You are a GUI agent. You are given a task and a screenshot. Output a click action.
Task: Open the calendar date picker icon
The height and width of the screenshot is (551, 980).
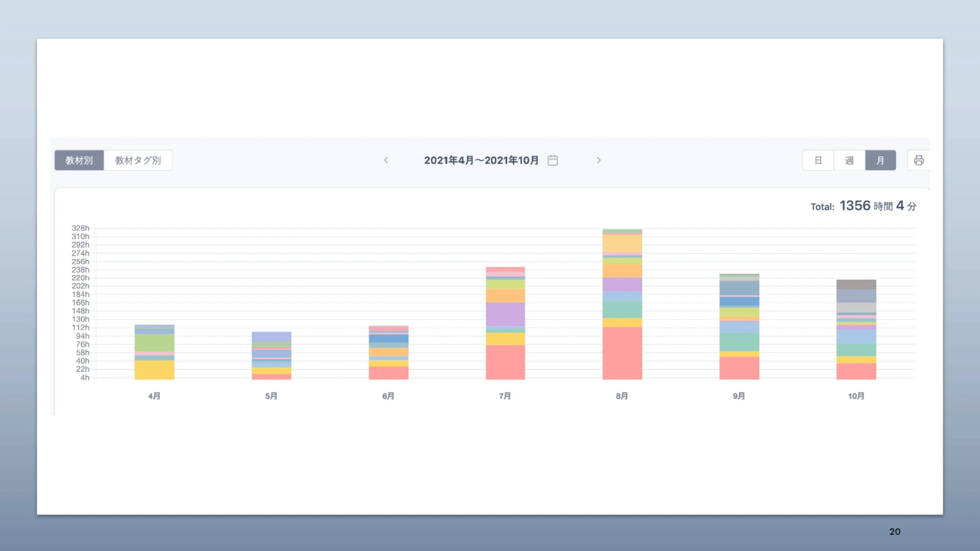pyautogui.click(x=552, y=160)
